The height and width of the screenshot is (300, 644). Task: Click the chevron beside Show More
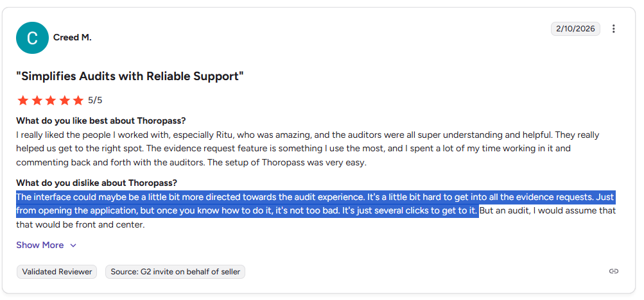click(73, 246)
